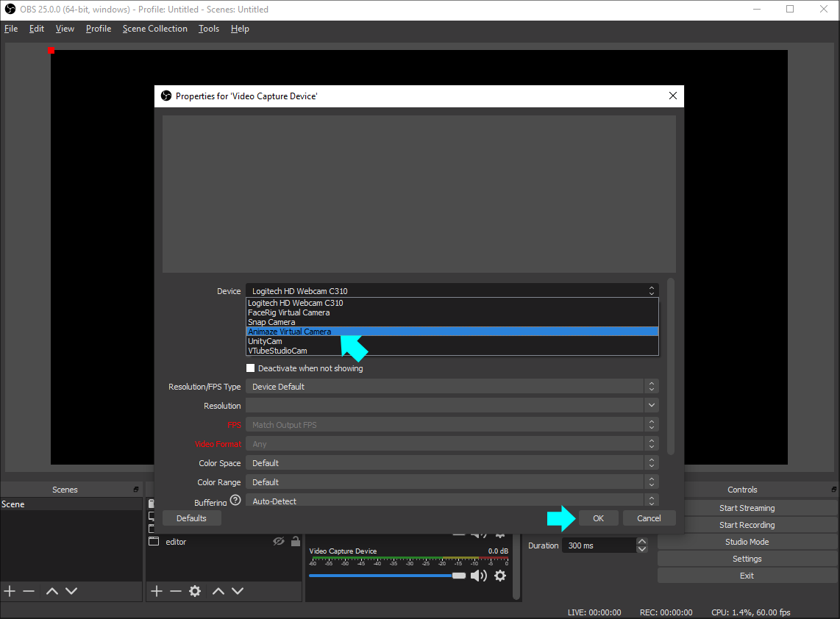Open the Tools menu
This screenshot has height=619, width=840.
coord(208,29)
